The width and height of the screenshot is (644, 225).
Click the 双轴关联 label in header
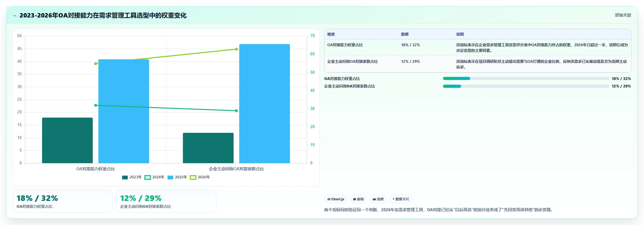point(623,15)
